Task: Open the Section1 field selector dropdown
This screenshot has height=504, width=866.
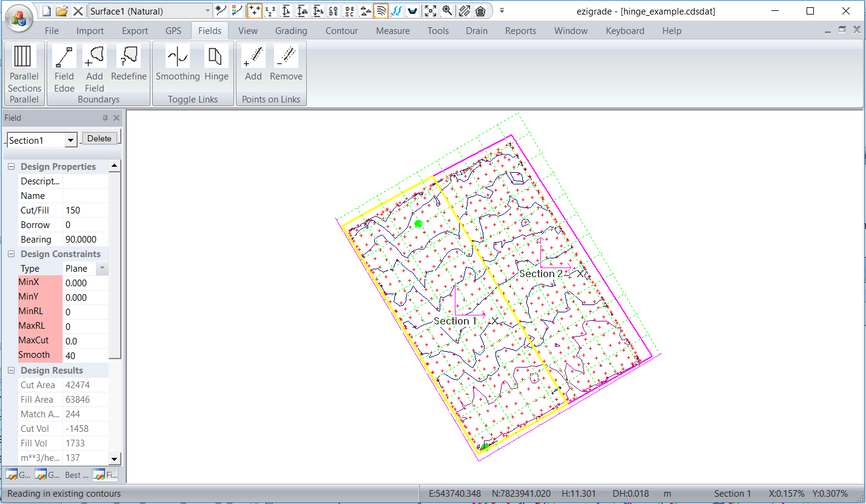Action: tap(71, 141)
